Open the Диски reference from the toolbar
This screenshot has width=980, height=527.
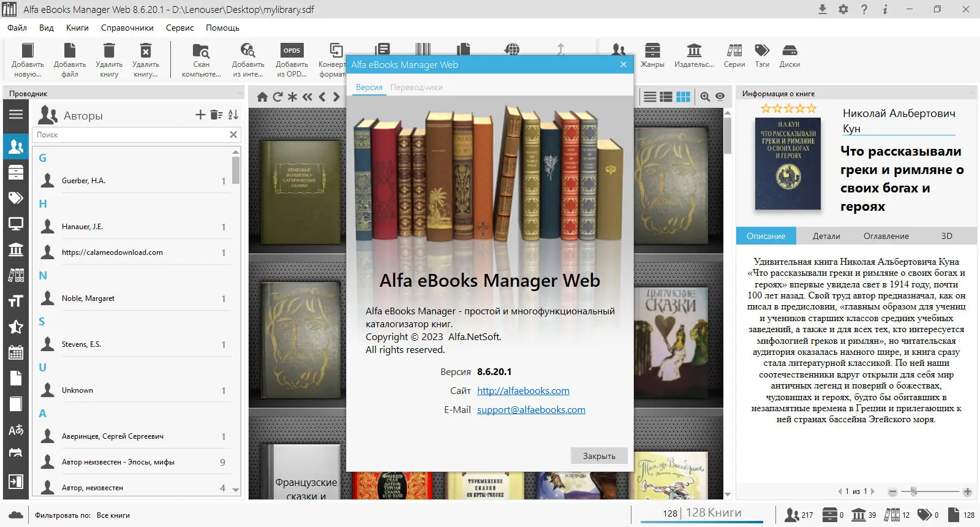[790, 55]
